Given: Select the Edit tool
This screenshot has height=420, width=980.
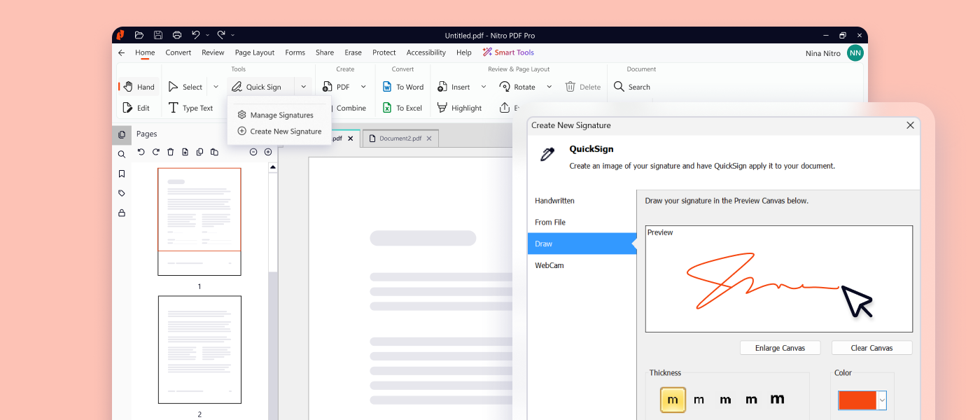Looking at the screenshot, I should tap(136, 108).
